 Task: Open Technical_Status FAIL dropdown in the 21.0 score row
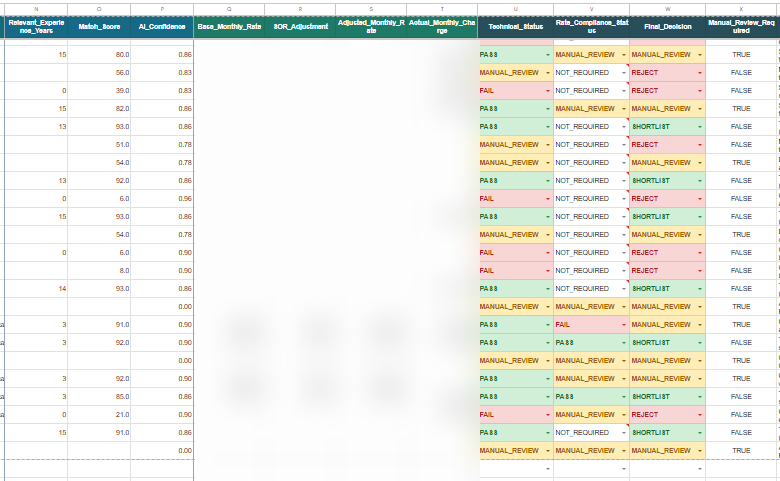tap(548, 415)
